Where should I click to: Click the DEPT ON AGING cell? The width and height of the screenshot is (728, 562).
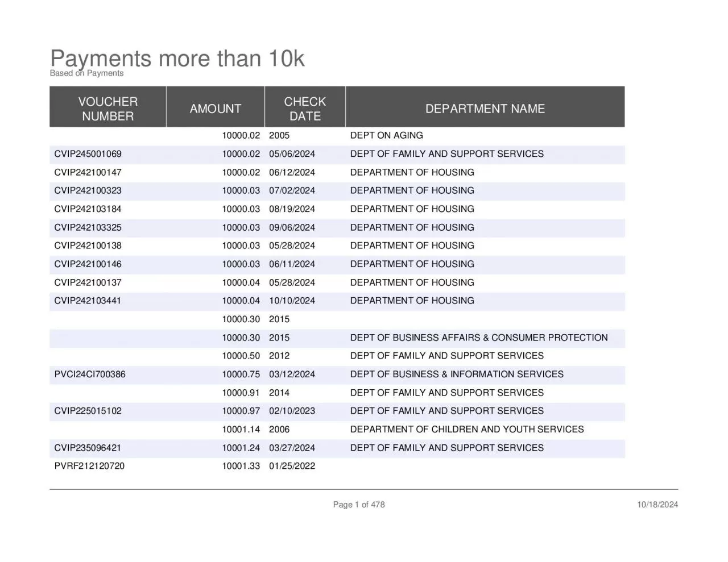(x=387, y=135)
